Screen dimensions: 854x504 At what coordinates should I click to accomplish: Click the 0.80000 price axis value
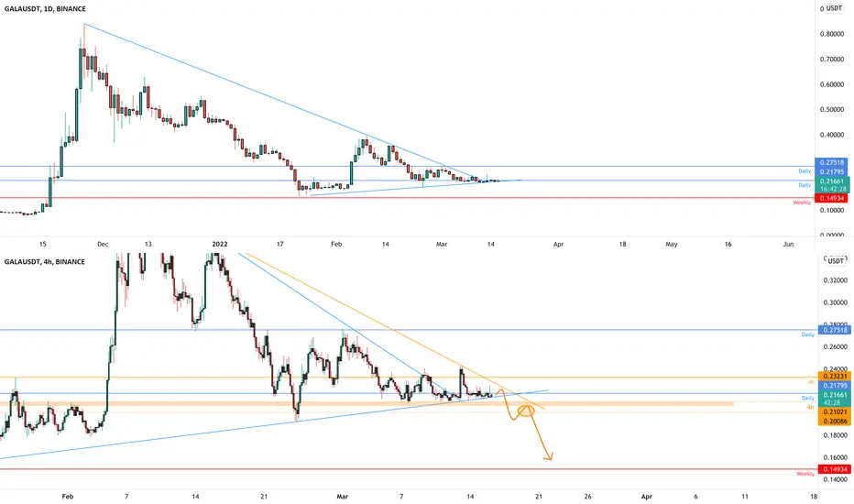(x=832, y=34)
